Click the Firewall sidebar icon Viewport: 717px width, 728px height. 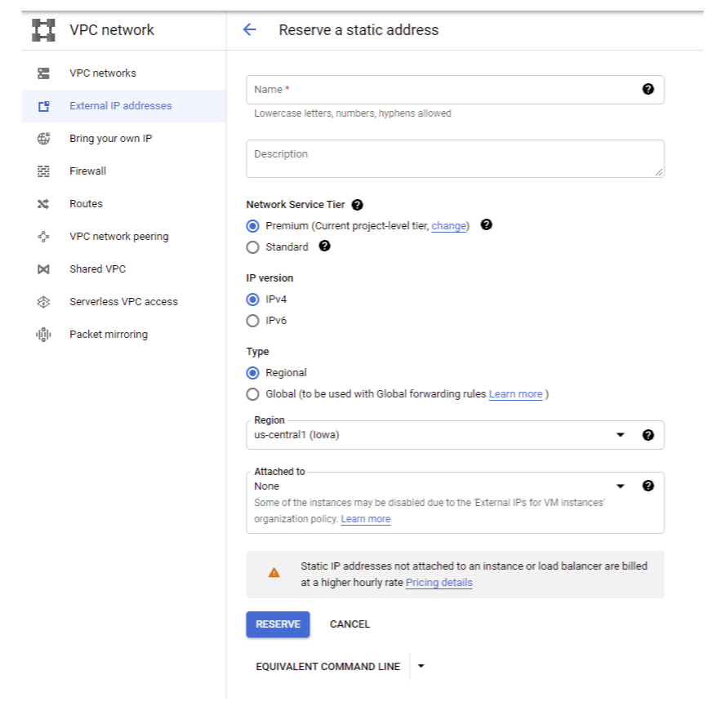click(x=44, y=171)
